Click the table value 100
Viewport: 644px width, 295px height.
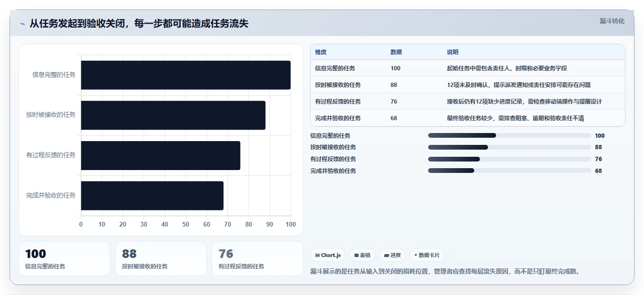click(x=395, y=68)
